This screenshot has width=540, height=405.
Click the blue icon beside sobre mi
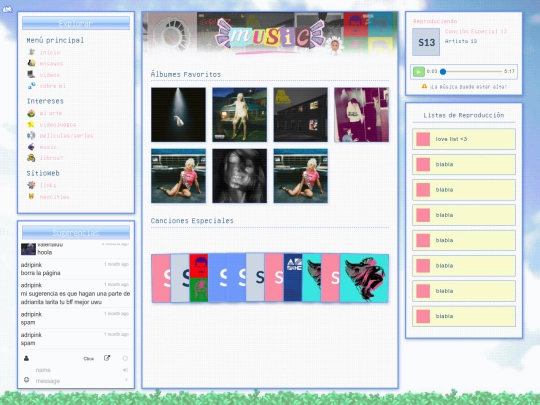[x=31, y=85]
